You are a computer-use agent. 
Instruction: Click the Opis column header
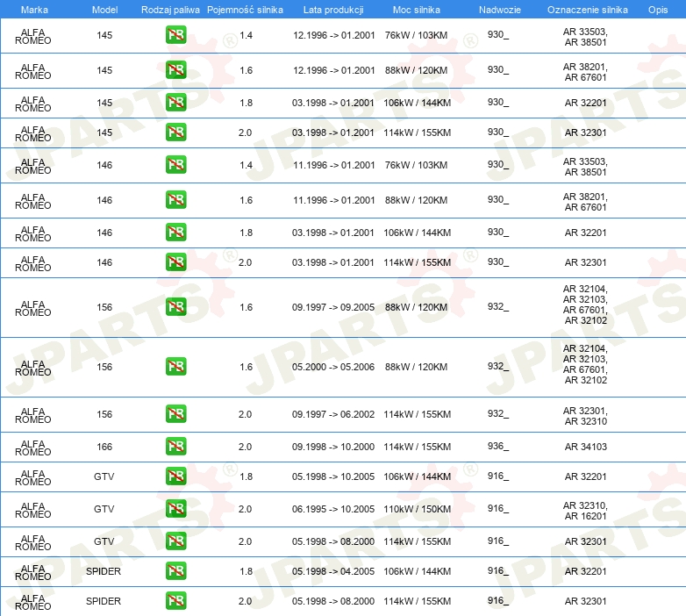click(657, 9)
